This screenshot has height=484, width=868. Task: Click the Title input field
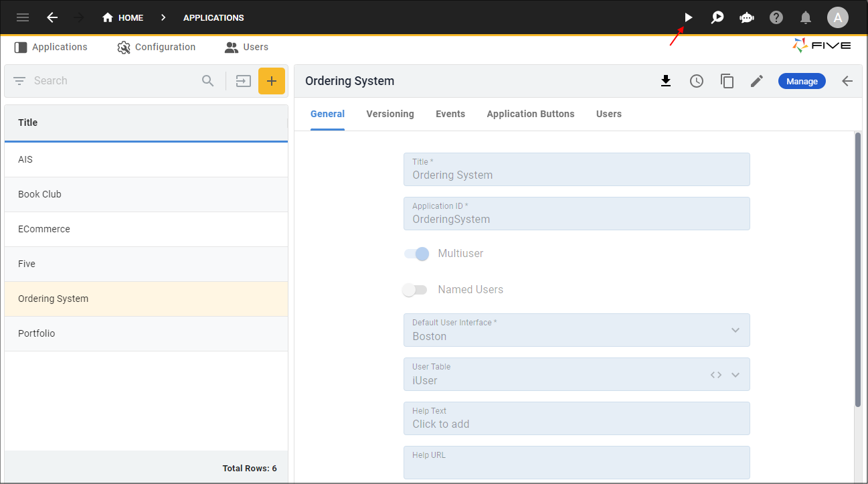click(x=577, y=169)
